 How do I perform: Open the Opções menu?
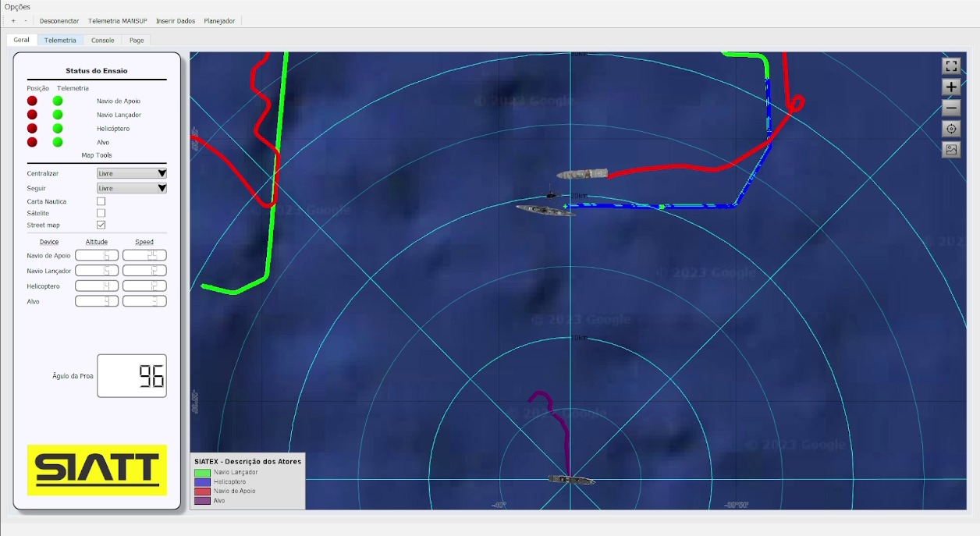[17, 7]
